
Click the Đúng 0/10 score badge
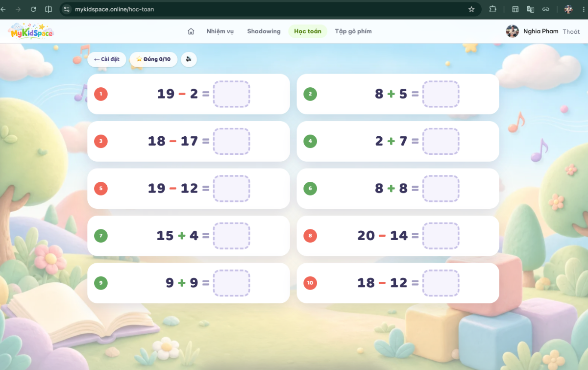[153, 59]
